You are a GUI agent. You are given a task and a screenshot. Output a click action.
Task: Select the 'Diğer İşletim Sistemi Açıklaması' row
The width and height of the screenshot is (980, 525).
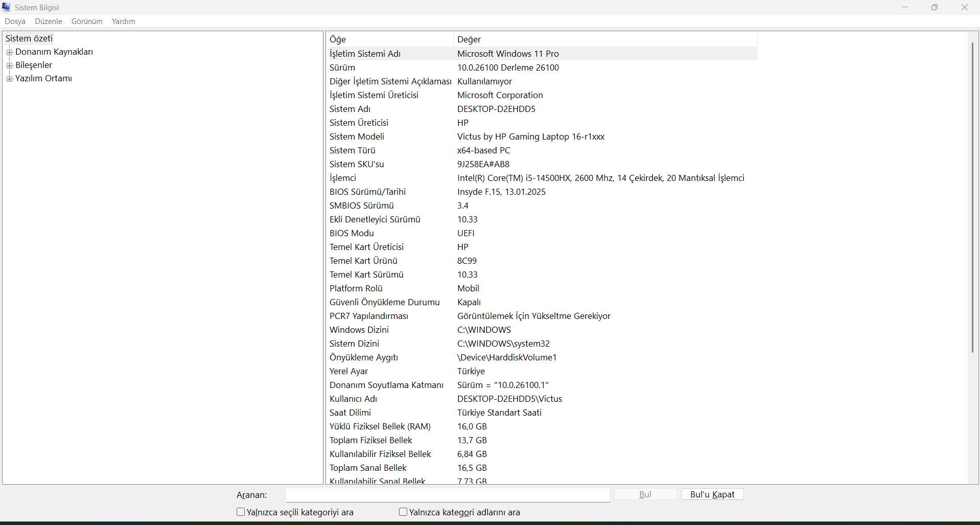point(542,81)
